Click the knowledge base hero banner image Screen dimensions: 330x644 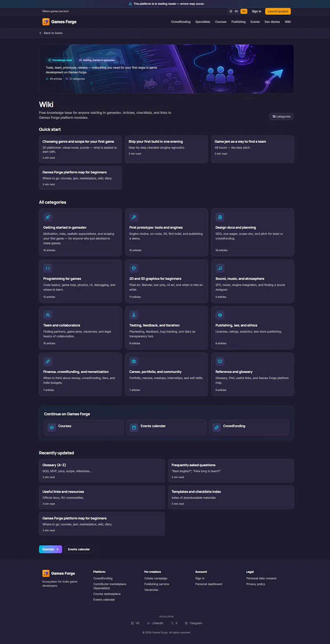(x=167, y=69)
